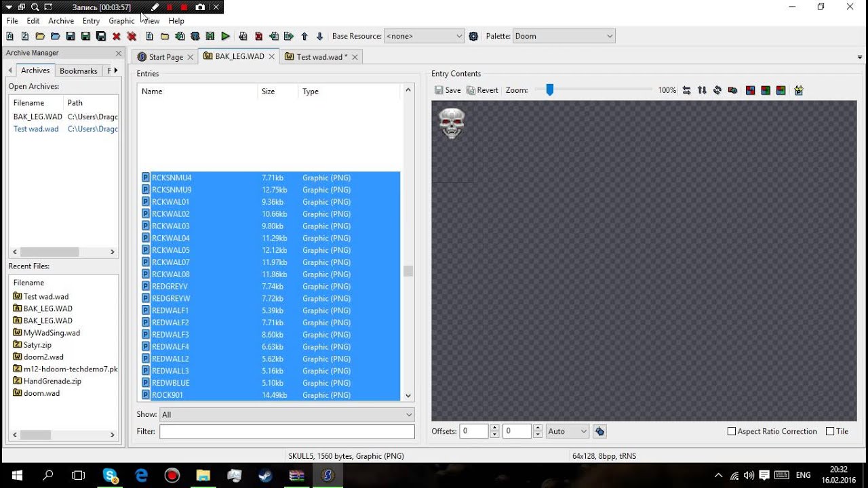This screenshot has width=868, height=488.
Task: Switch to the Bookmarks tab
Action: (x=79, y=70)
